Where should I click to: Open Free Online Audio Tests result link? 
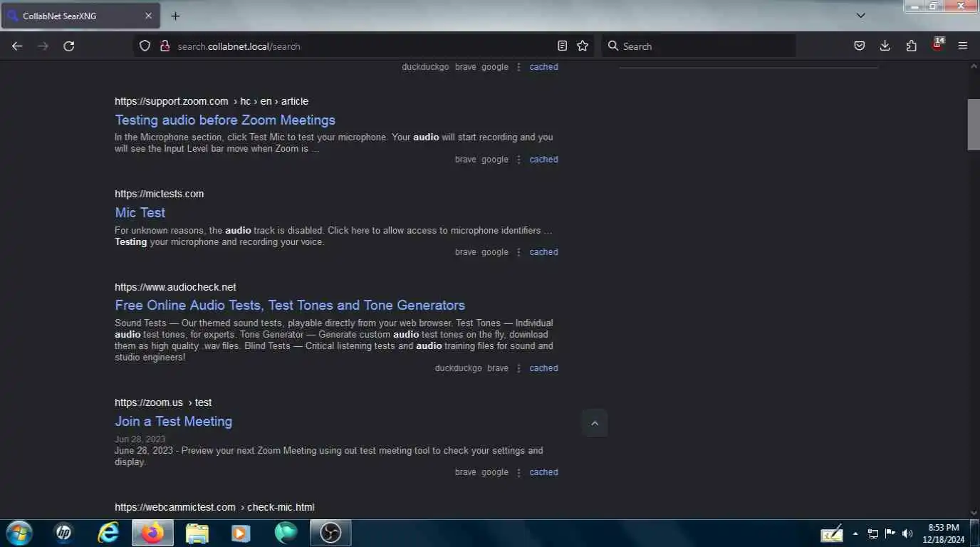pyautogui.click(x=290, y=305)
